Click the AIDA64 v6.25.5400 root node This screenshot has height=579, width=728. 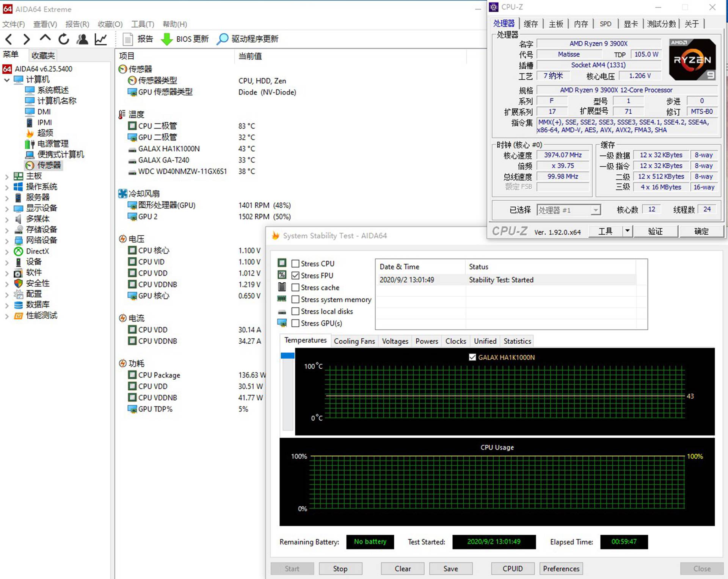click(x=38, y=69)
